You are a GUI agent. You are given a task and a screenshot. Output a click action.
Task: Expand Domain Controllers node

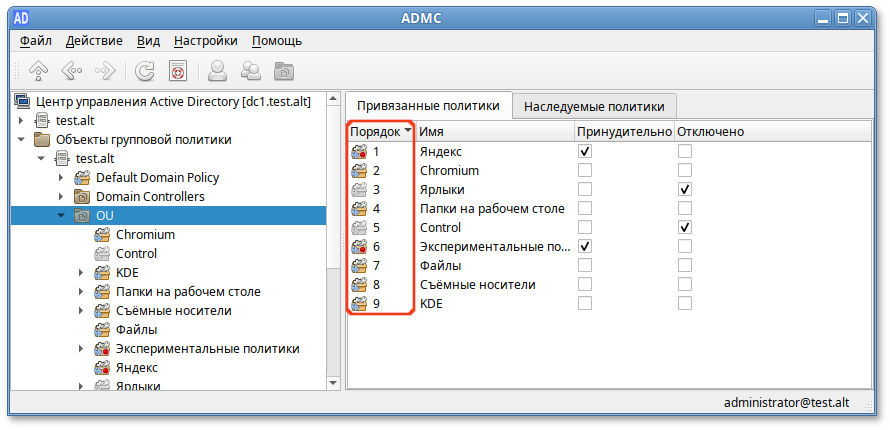(x=61, y=197)
